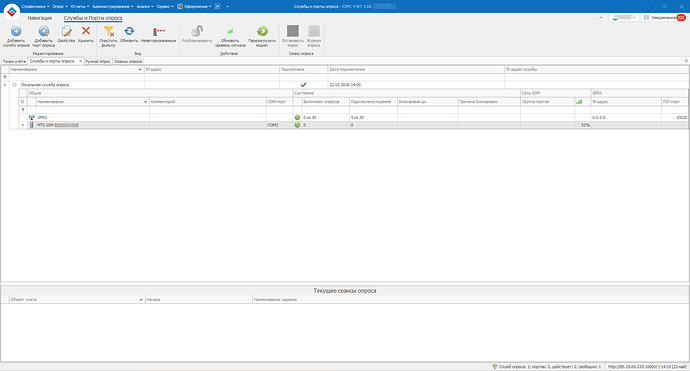Click small icon after Оформление menu
Image resolution: width=690 pixels, height=371 pixels.
217,6
